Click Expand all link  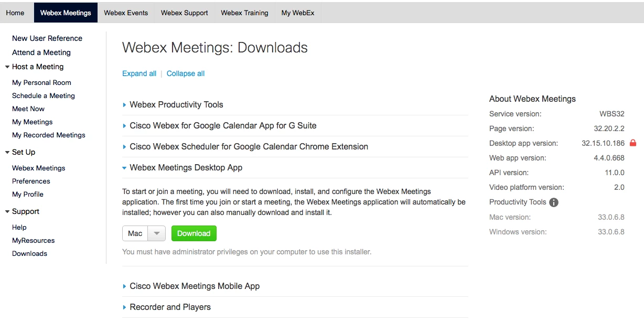coord(139,73)
